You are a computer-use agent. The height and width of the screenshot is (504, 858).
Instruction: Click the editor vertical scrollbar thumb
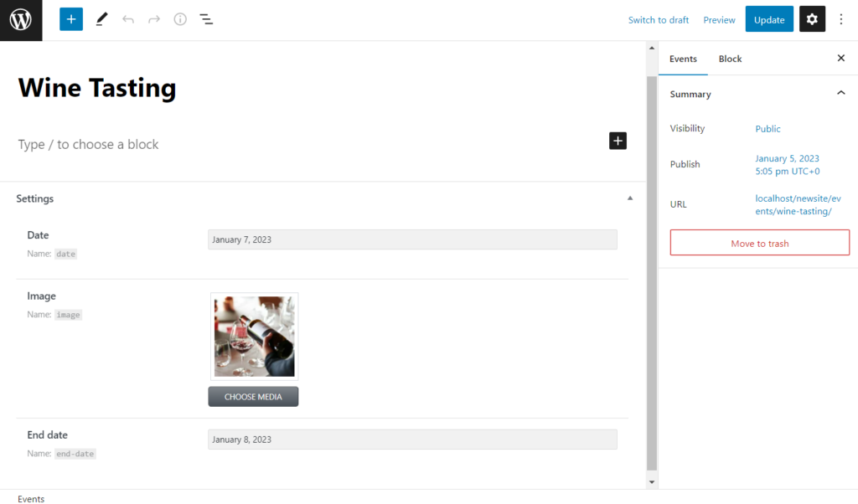tap(652, 273)
